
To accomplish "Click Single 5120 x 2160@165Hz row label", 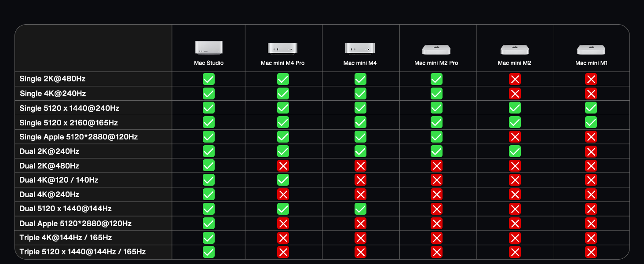I will tap(69, 123).
